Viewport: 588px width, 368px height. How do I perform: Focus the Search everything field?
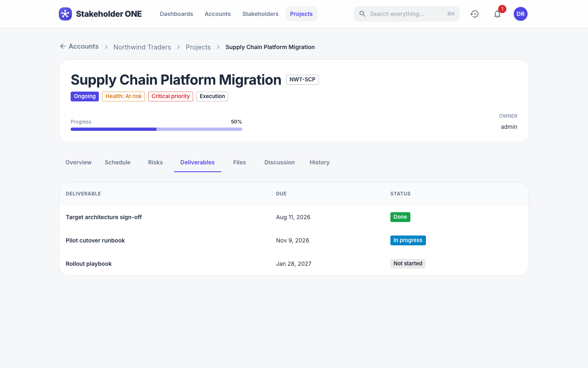pyautogui.click(x=407, y=14)
